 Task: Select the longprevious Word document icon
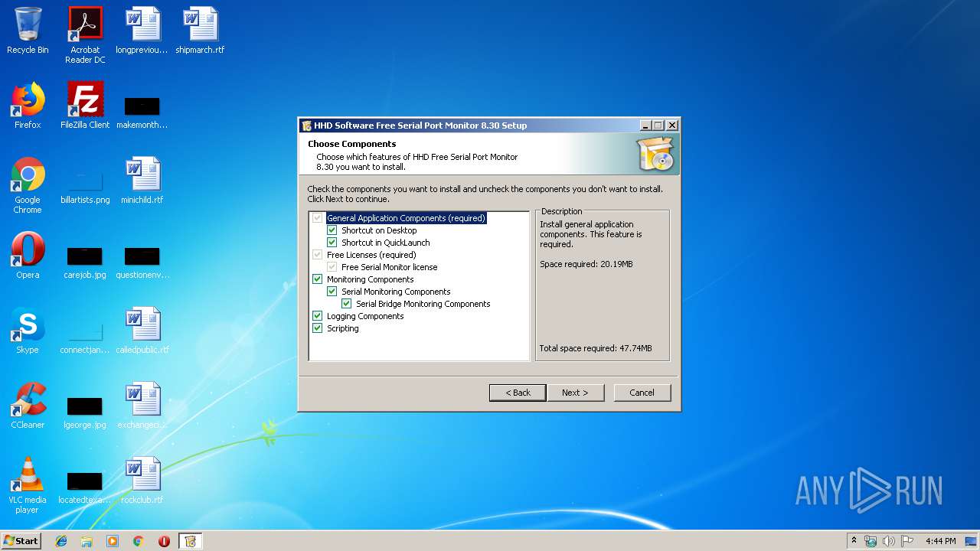[x=142, y=31]
